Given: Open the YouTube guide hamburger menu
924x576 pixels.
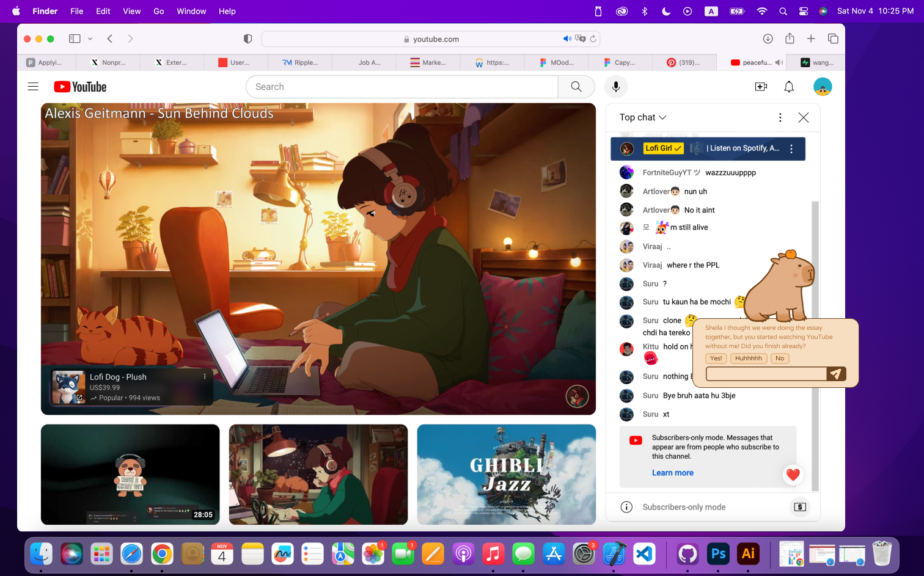Looking at the screenshot, I should pyautogui.click(x=33, y=87).
